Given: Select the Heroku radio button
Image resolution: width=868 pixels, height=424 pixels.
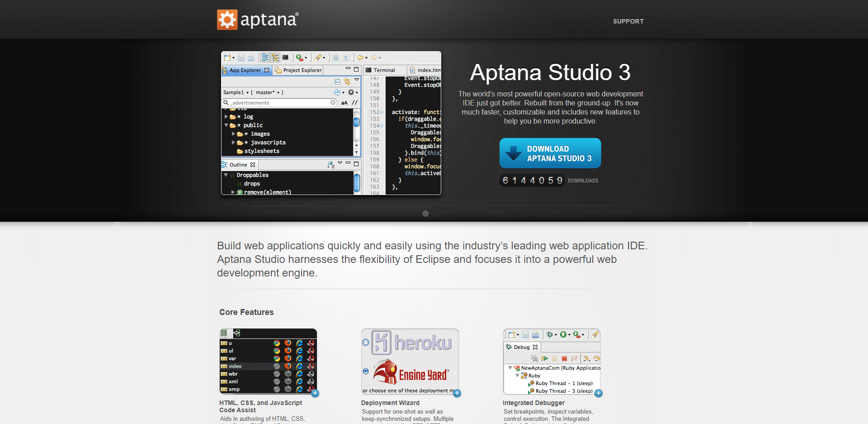Looking at the screenshot, I should coord(366,343).
